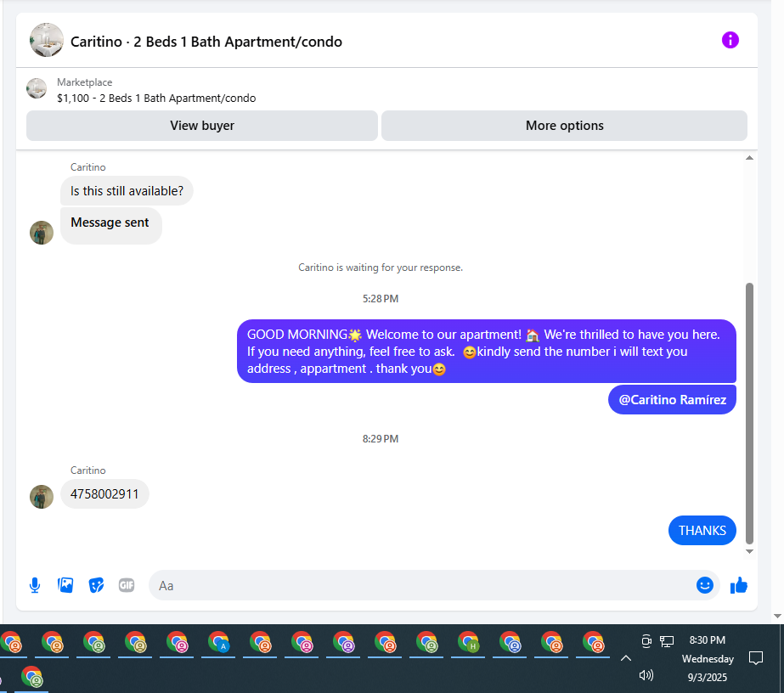Screen dimensions: 784x693
Task: Click the View buyer button
Action: point(202,126)
